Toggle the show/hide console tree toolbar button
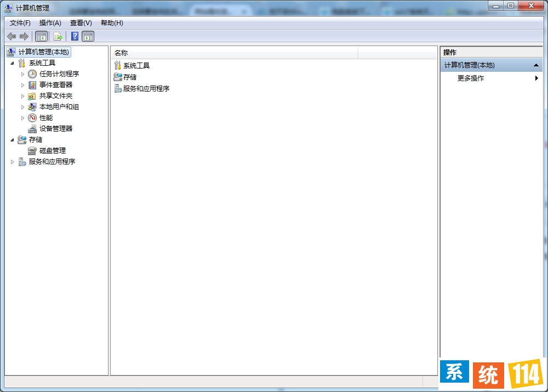The height and width of the screenshot is (392, 548). point(41,36)
